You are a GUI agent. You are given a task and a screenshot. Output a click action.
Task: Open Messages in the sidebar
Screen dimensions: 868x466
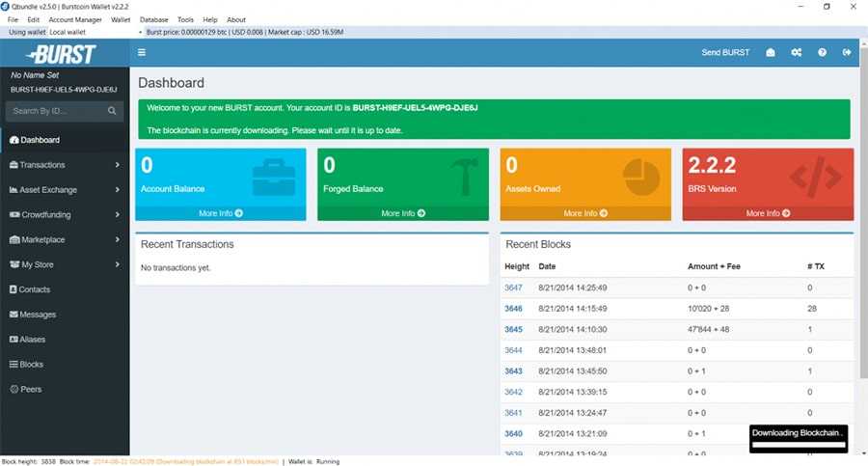(x=37, y=315)
